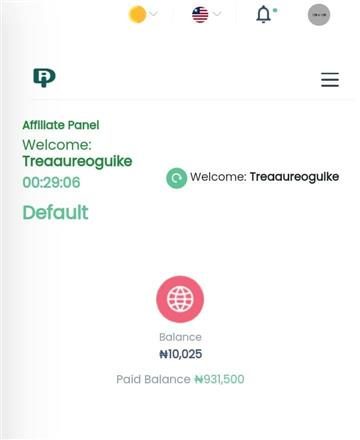Click the right Welcome: Treaaureogulke text
This screenshot has width=360, height=440.
(x=265, y=177)
